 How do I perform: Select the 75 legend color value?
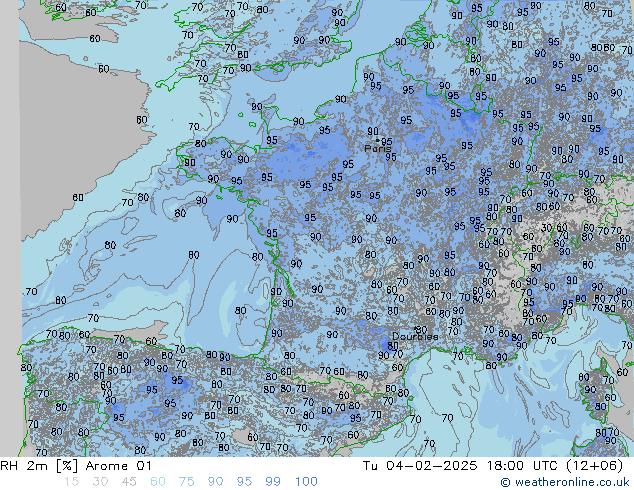click(186, 482)
